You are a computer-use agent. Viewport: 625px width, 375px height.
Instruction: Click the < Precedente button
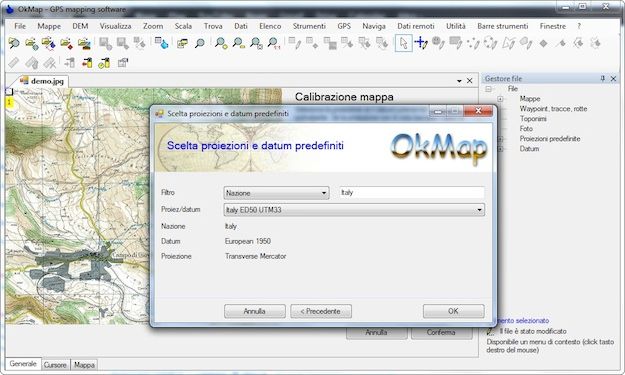point(321,311)
